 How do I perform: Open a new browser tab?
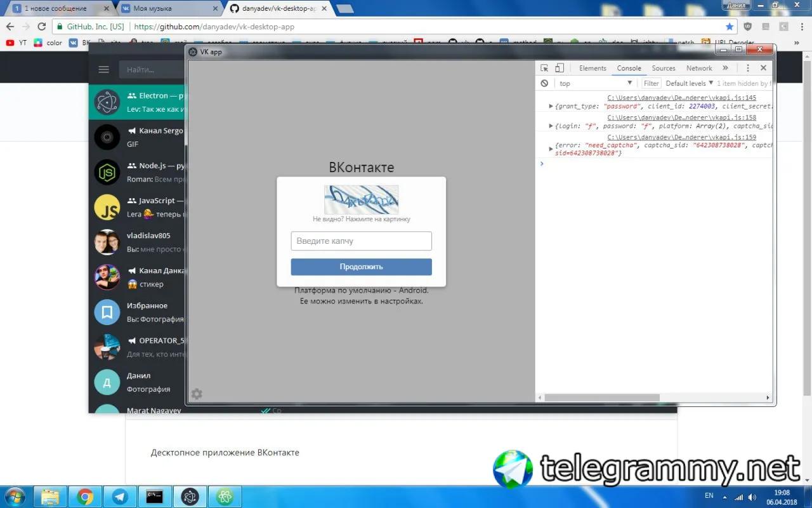pyautogui.click(x=345, y=9)
